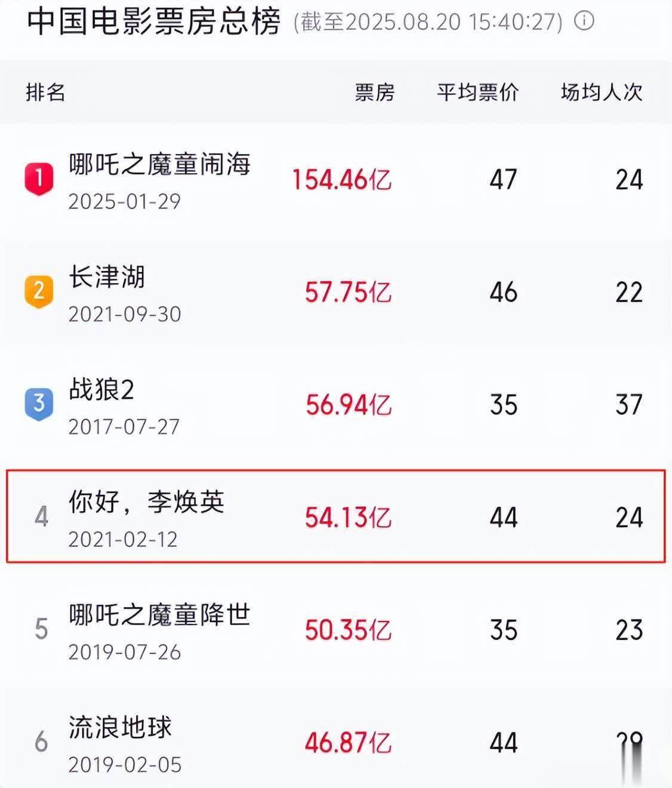The image size is (672, 788).
Task: Sort by the 平均票价 column header
Action: click(477, 93)
